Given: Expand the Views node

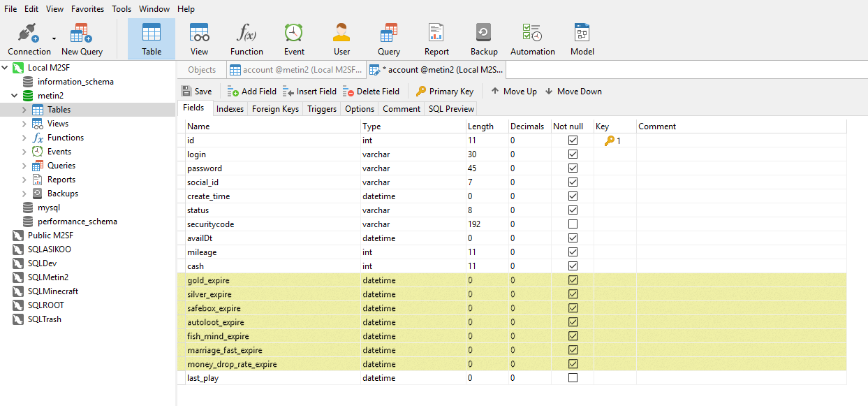Looking at the screenshot, I should [x=24, y=124].
